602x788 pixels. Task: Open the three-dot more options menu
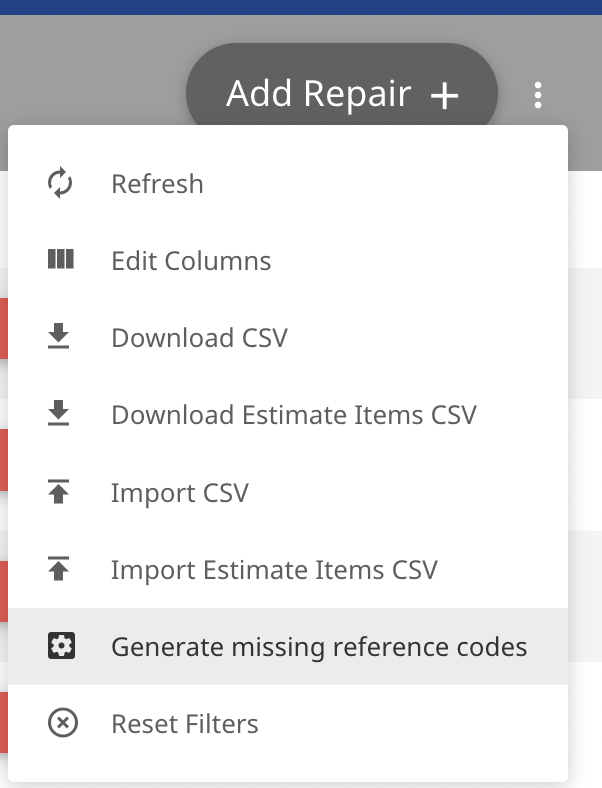click(x=538, y=95)
